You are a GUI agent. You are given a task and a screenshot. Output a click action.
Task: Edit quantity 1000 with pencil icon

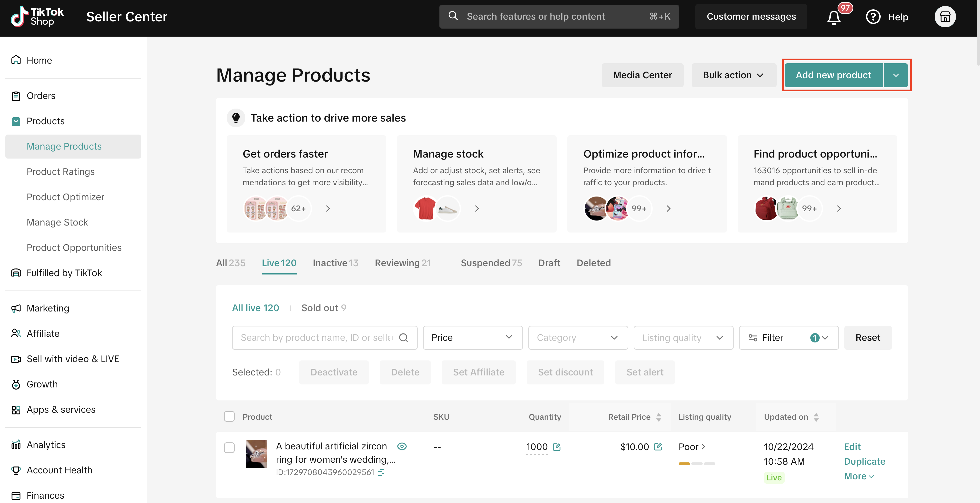557,447
